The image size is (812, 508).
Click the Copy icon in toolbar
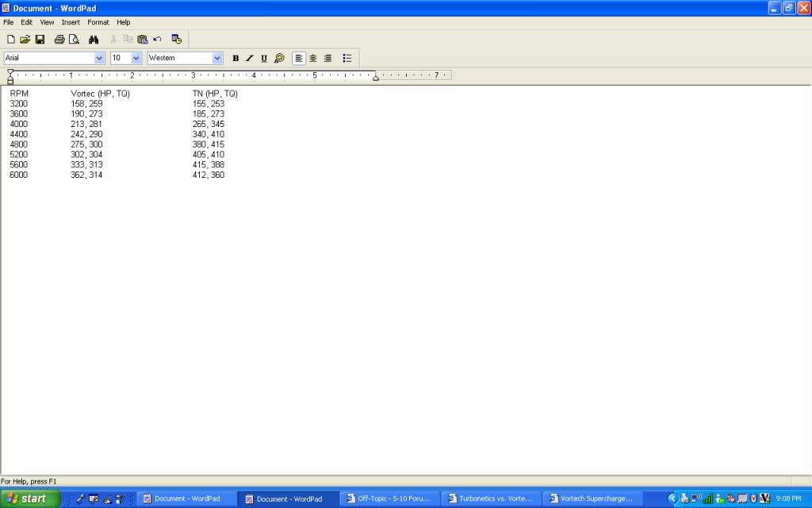128,40
